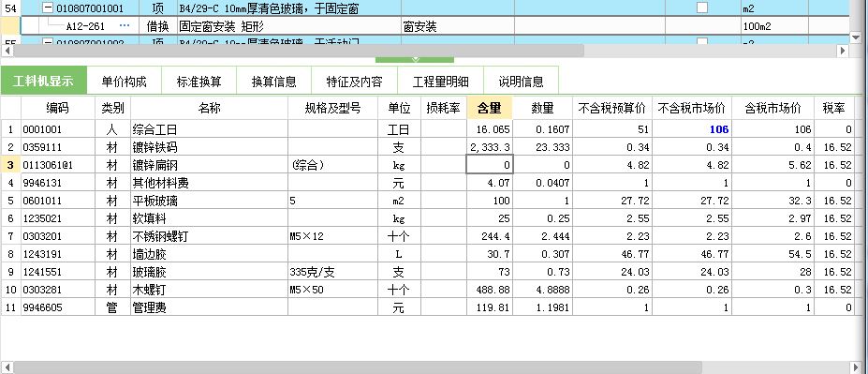Select the 软填料 name cell

pyautogui.click(x=209, y=218)
